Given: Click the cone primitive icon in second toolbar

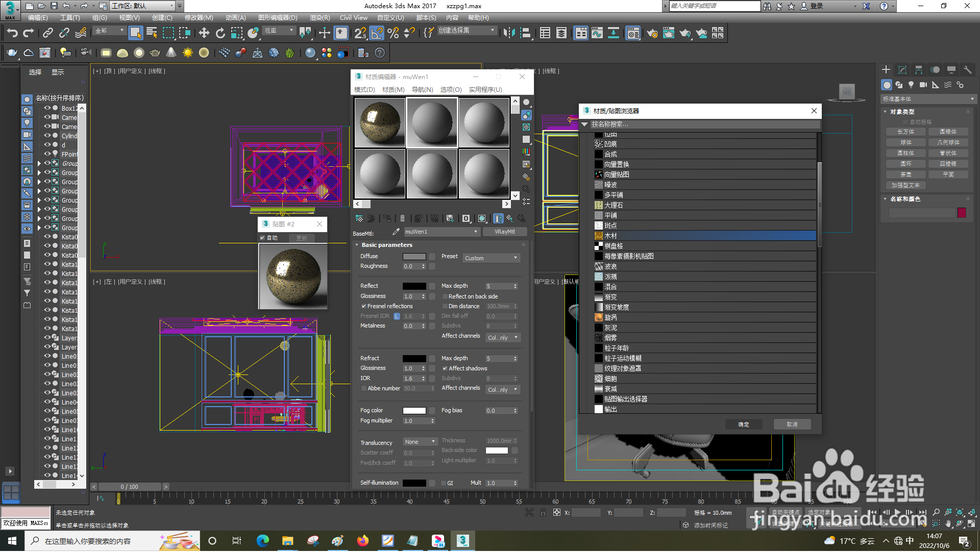Looking at the screenshot, I should [x=171, y=53].
